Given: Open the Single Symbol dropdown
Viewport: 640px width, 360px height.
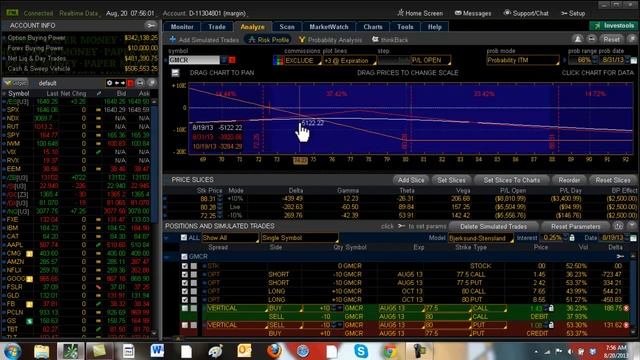Looking at the screenshot, I should tap(300, 238).
